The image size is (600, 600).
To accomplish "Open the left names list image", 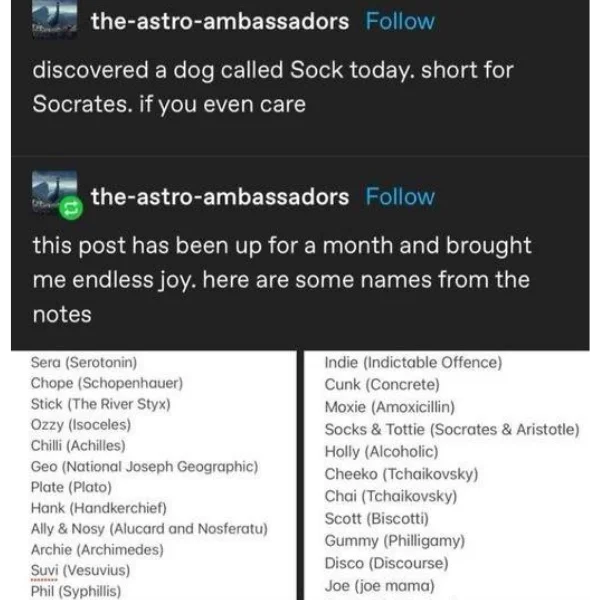I will pos(154,475).
